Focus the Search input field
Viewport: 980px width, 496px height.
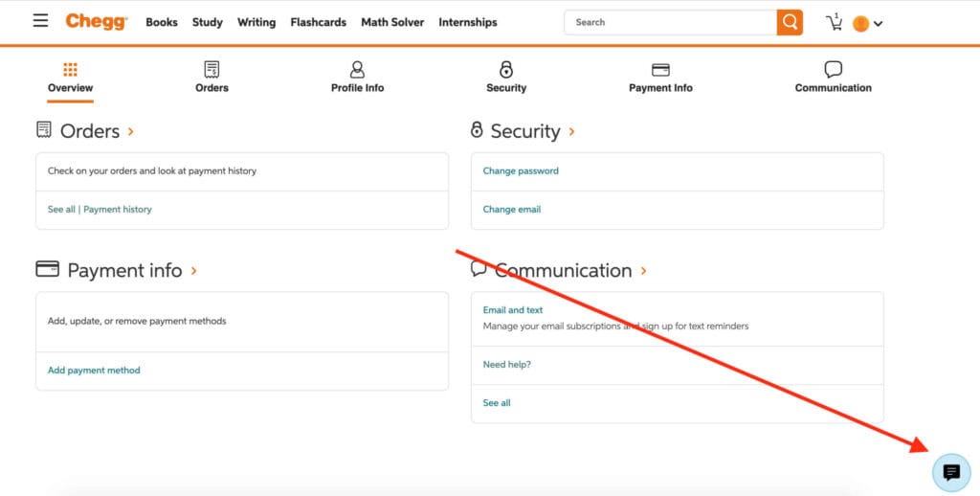[x=671, y=23]
